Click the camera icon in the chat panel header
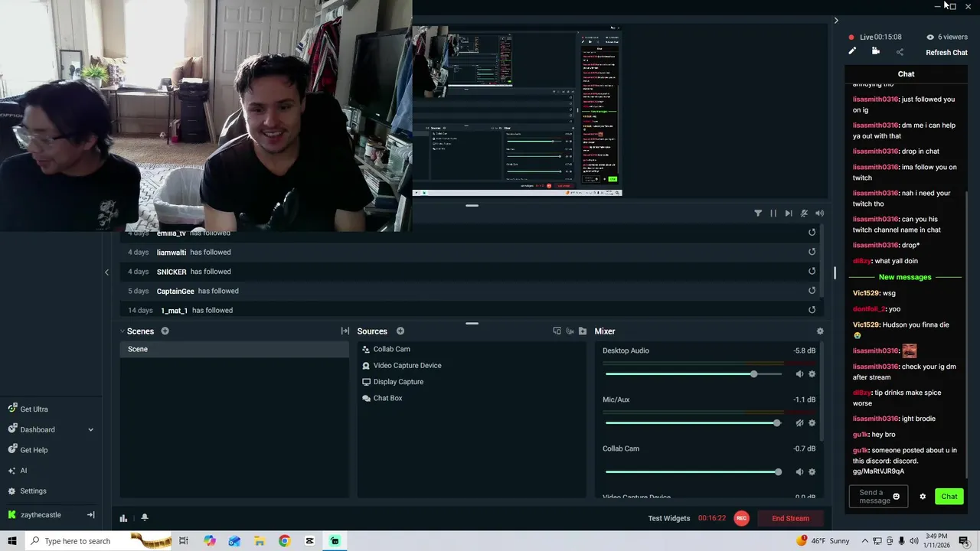The image size is (980, 551). pos(876,51)
